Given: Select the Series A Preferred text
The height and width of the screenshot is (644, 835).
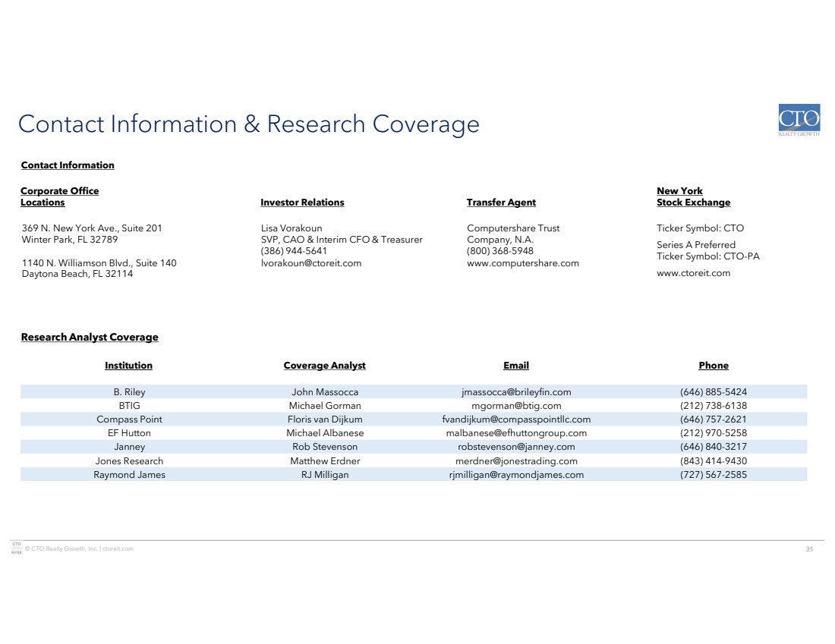Looking at the screenshot, I should [696, 245].
